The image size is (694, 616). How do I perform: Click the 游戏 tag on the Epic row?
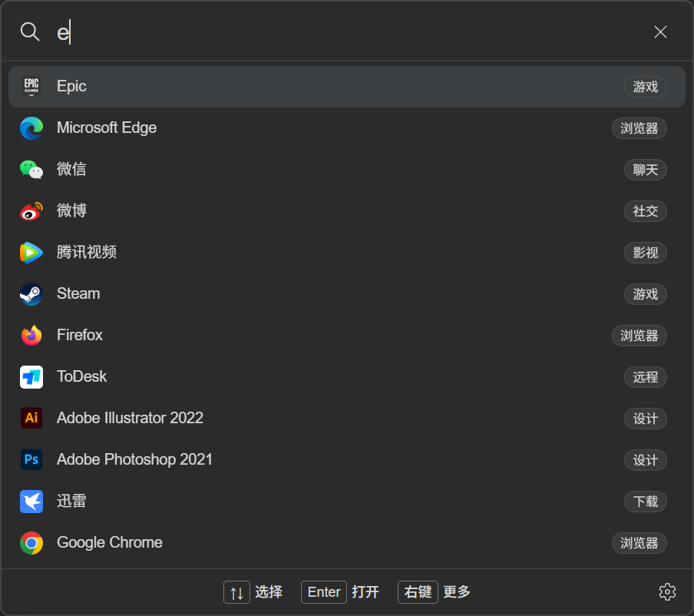(646, 87)
